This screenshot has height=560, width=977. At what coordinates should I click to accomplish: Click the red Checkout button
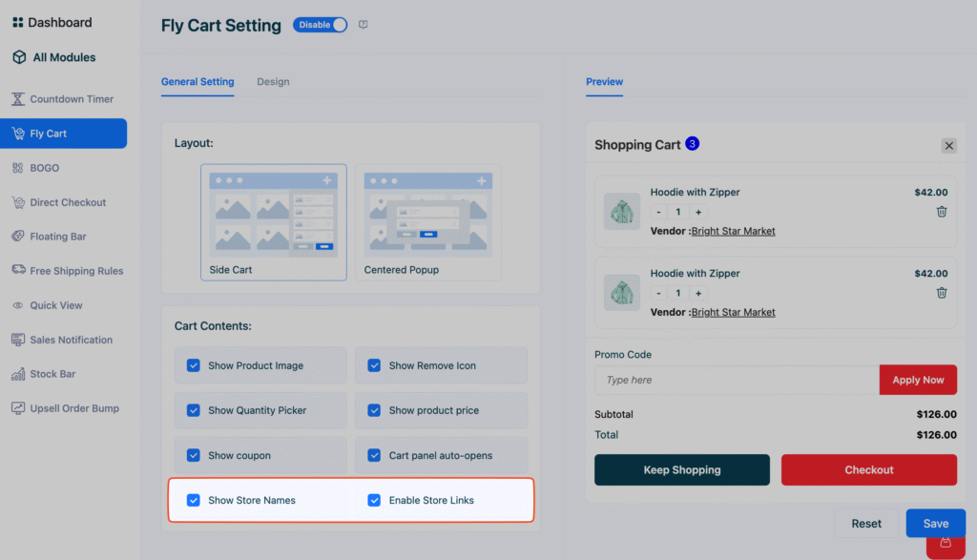point(868,469)
